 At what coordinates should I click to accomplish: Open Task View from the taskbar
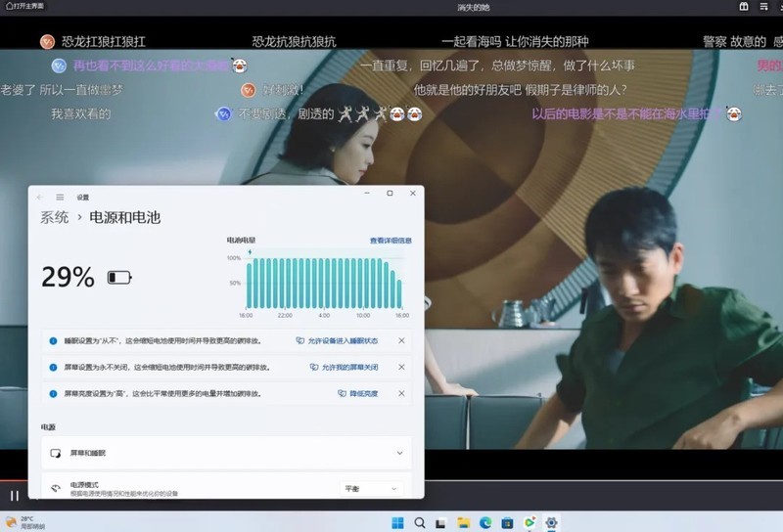tap(440, 523)
